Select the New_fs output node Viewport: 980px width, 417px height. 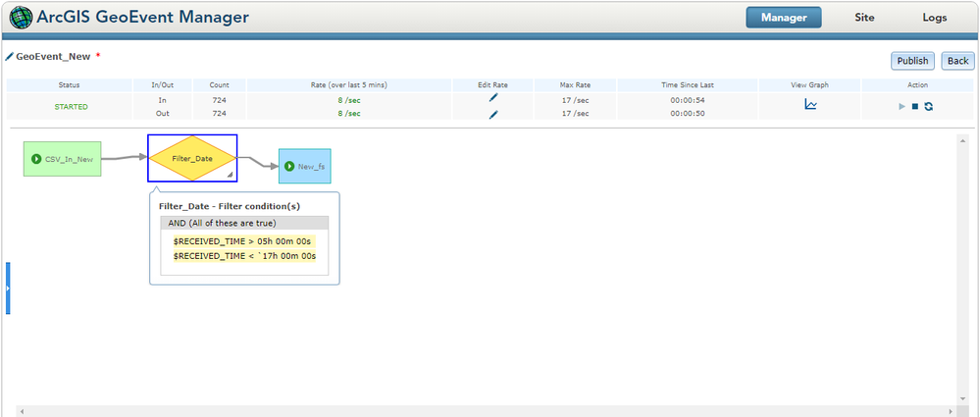305,166
